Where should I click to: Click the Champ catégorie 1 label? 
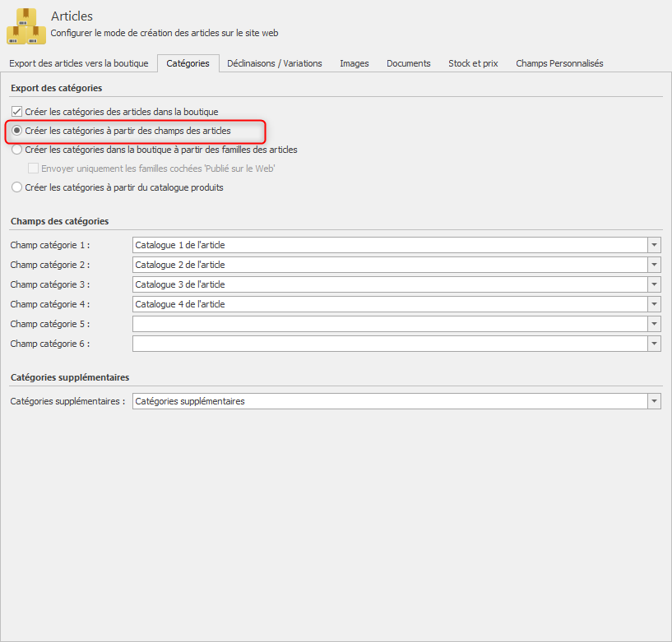50,245
